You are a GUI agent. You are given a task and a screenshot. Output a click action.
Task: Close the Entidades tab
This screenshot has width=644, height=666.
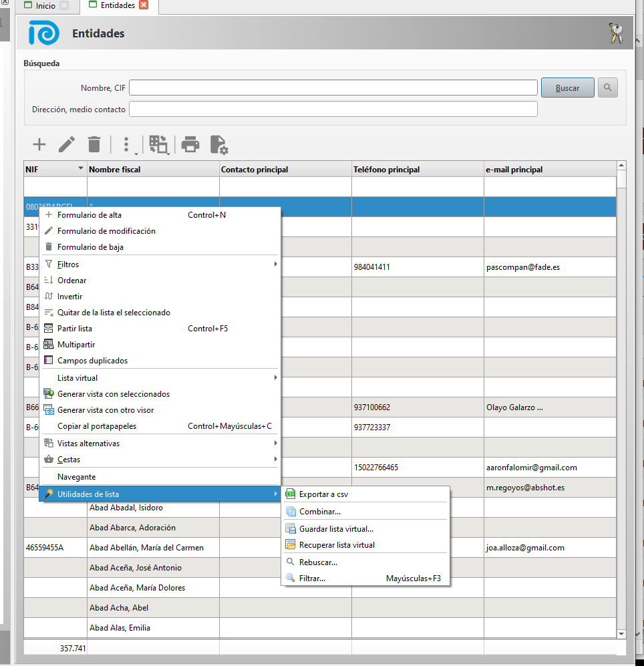click(144, 6)
